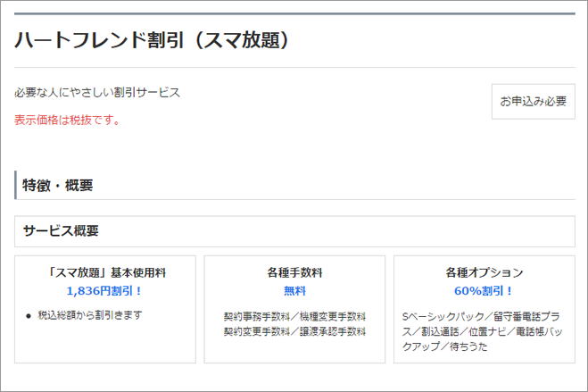This screenshot has height=392, width=588.
Task: Click the 契約事務手数料／機種変更手数料 line
Action: (x=294, y=317)
